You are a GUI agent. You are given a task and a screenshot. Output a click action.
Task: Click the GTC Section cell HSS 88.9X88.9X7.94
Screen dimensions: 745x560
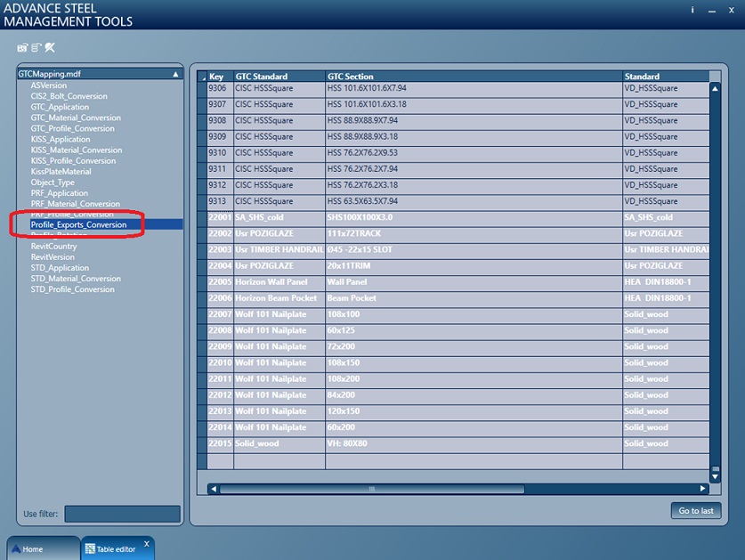coord(474,121)
